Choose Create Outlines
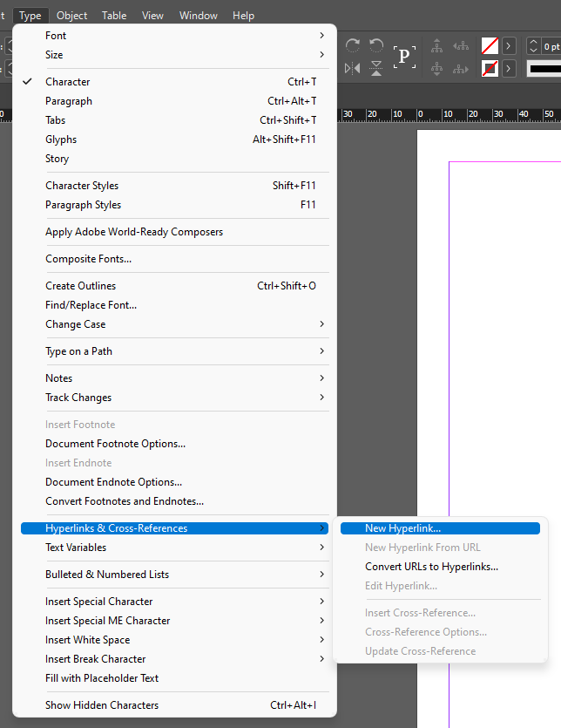The image size is (561, 728). pos(175,286)
